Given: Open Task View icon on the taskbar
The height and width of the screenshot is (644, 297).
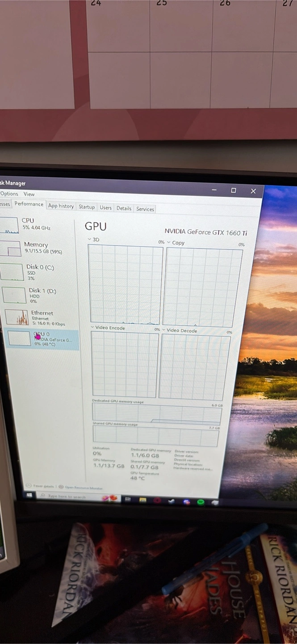Looking at the screenshot, I should click(127, 499).
